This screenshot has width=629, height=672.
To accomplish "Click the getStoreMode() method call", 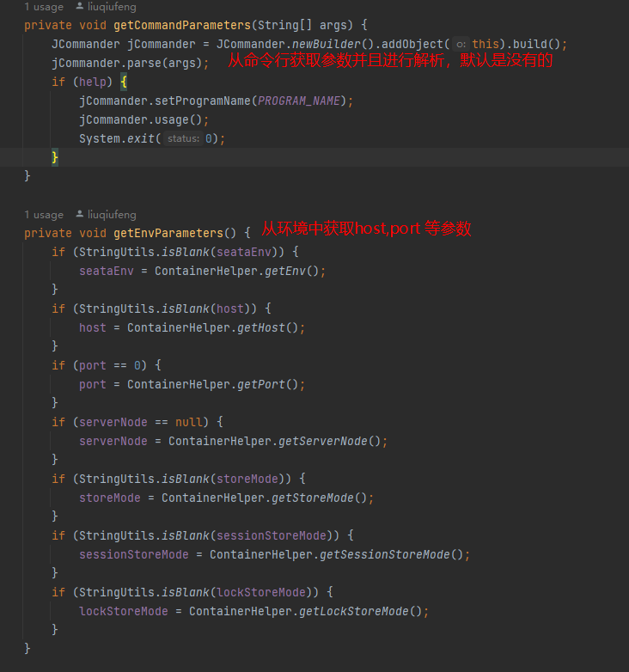I will 319,498.
